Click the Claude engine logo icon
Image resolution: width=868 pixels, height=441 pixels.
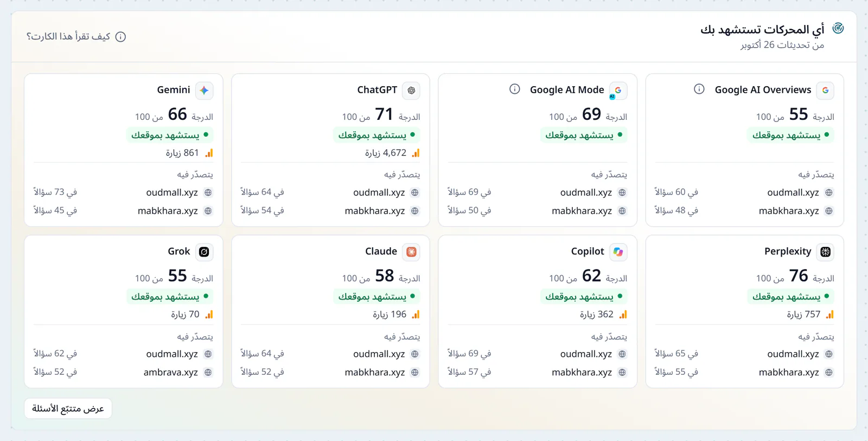tap(411, 252)
